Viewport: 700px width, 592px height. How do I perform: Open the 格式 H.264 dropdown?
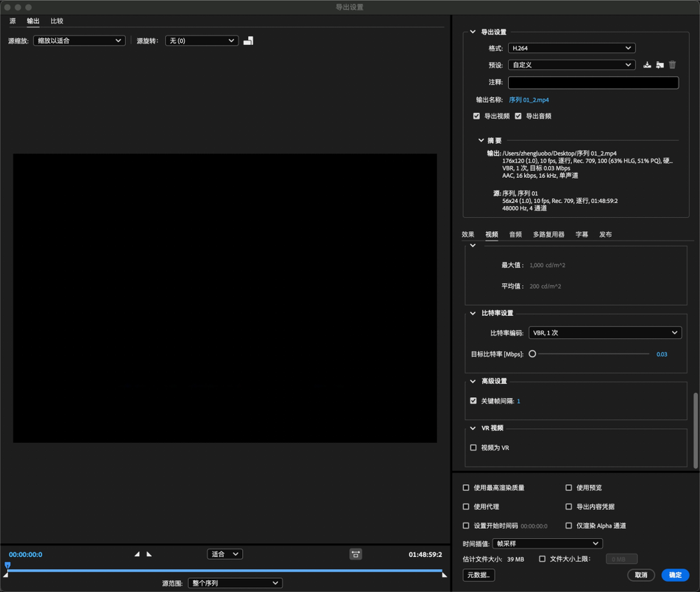pyautogui.click(x=571, y=48)
